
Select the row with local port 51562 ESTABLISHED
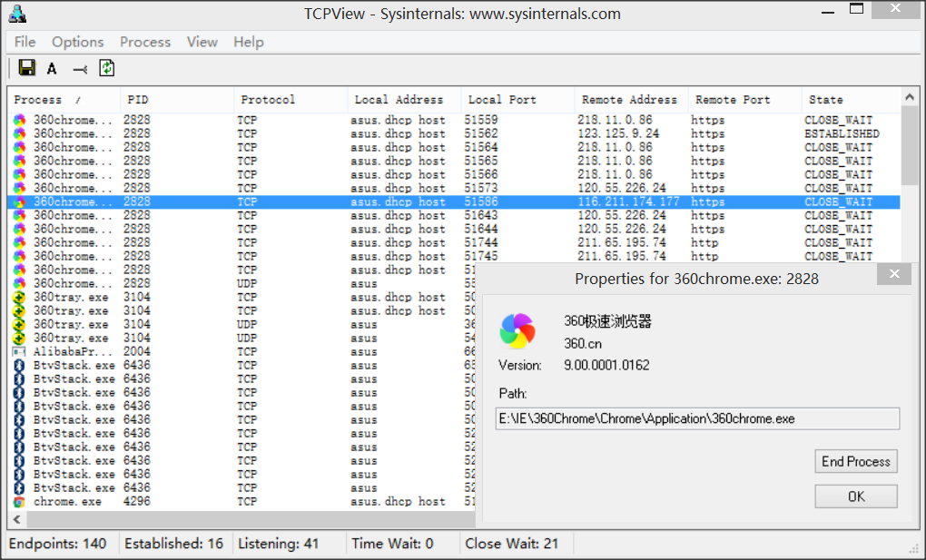point(454,133)
